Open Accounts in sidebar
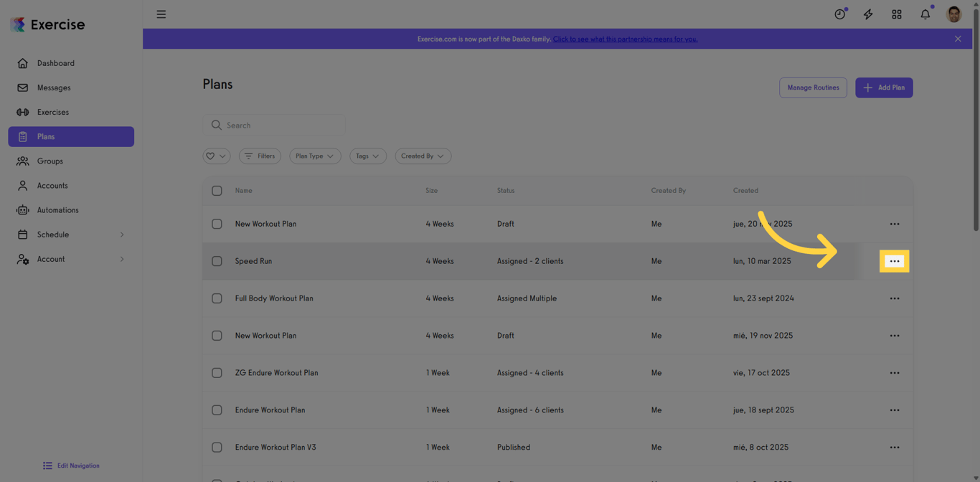The image size is (980, 482). click(71, 185)
